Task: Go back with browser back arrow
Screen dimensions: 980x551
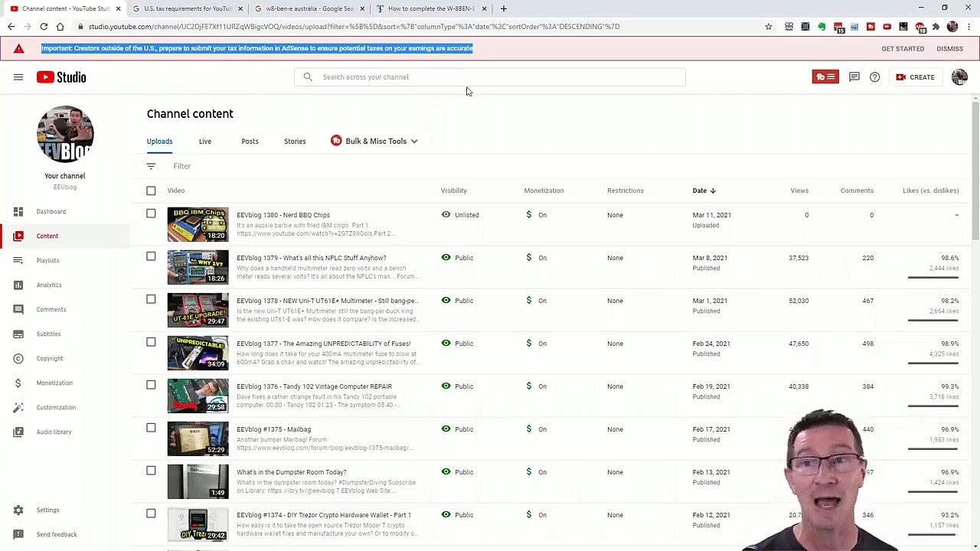Action: click(11, 26)
